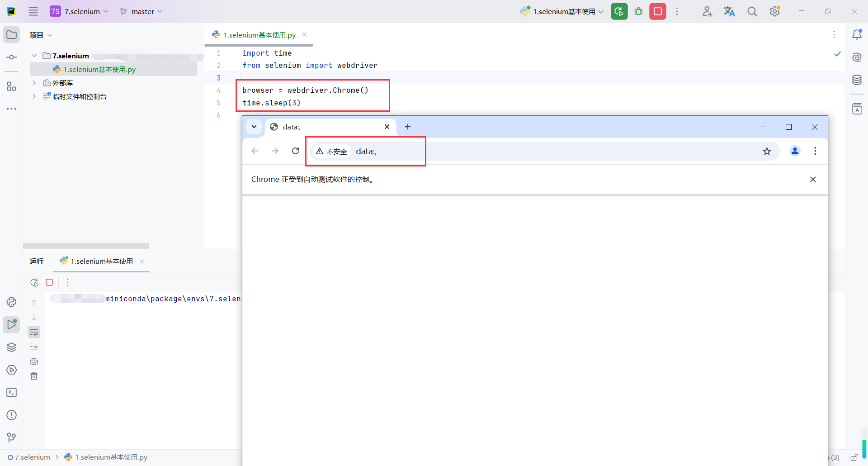Stop the running script with the red Stop button
868x466 pixels.
(x=658, y=11)
